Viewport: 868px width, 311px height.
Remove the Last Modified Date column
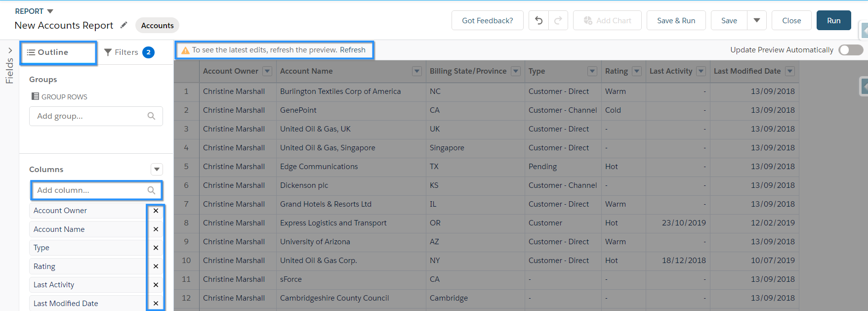156,304
